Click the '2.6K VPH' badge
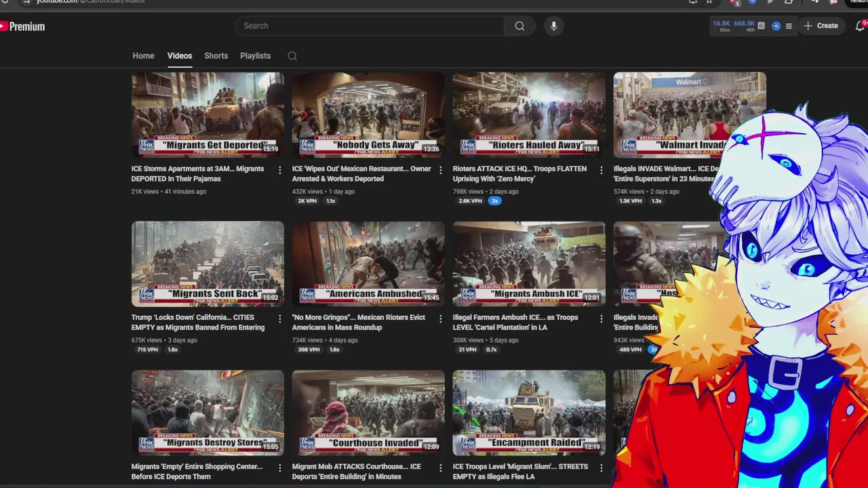The height and width of the screenshot is (488, 868). (x=470, y=201)
